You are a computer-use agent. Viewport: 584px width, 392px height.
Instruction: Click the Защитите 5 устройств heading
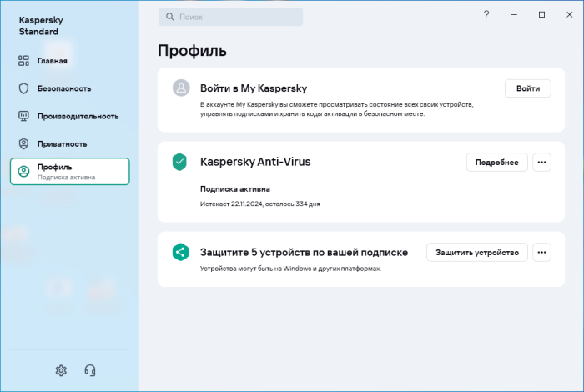[304, 252]
